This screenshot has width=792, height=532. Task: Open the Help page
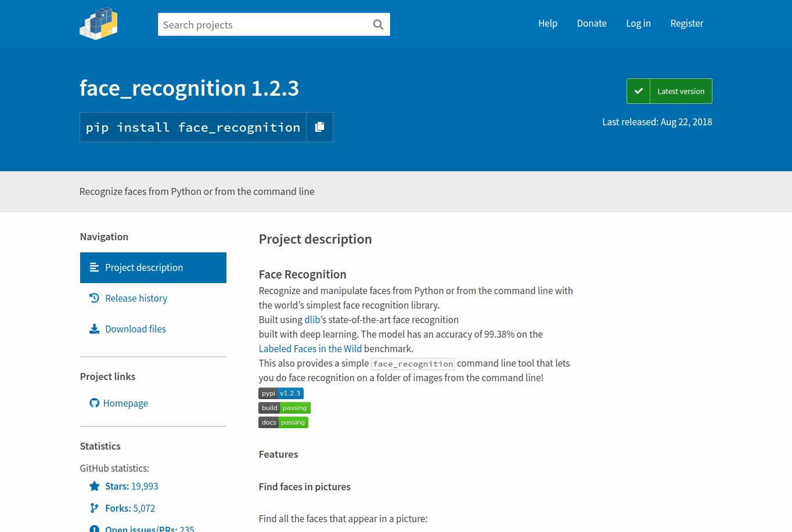pyautogui.click(x=548, y=23)
